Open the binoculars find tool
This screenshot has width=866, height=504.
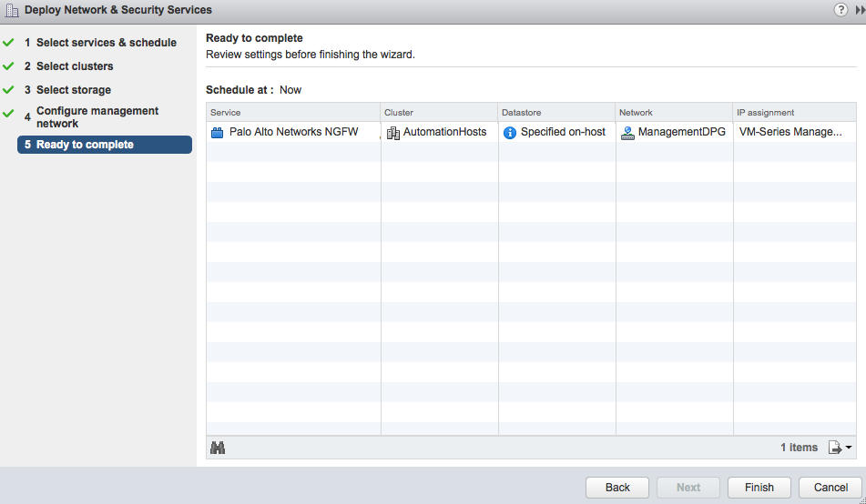click(x=218, y=448)
